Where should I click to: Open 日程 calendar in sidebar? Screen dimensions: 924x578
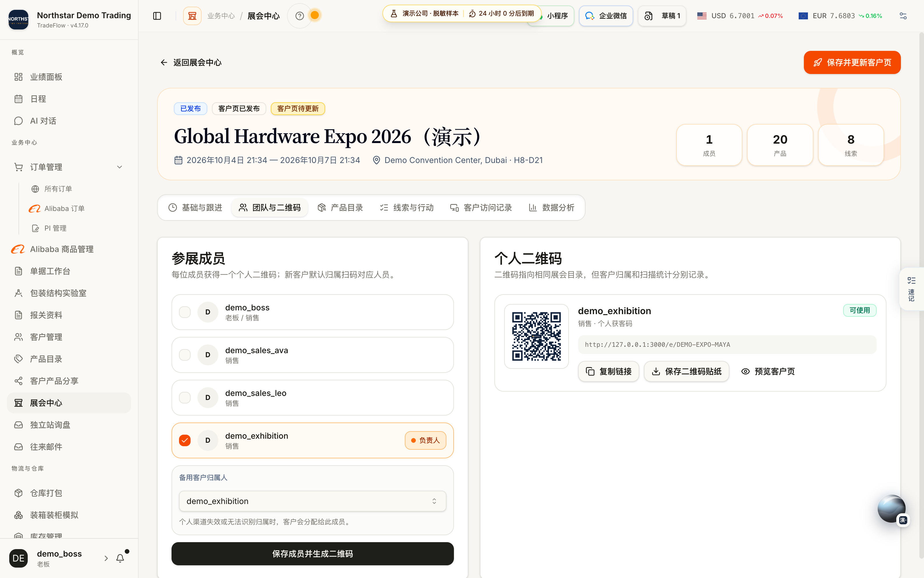click(69, 99)
